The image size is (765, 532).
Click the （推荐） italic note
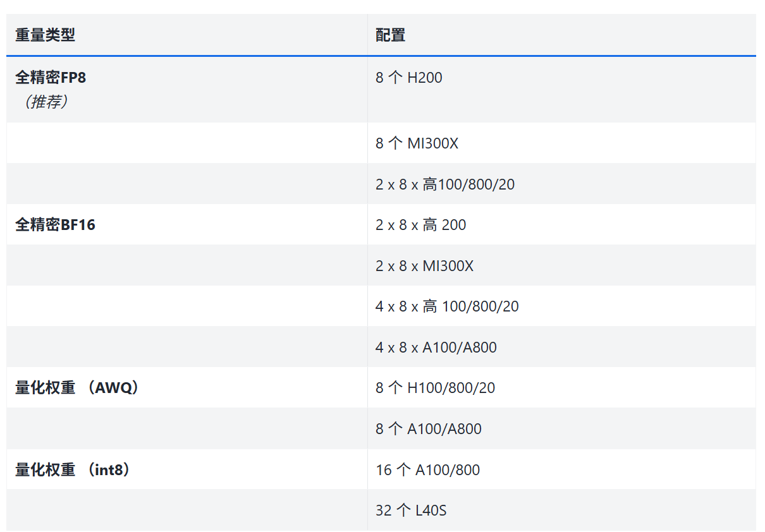coord(46,102)
